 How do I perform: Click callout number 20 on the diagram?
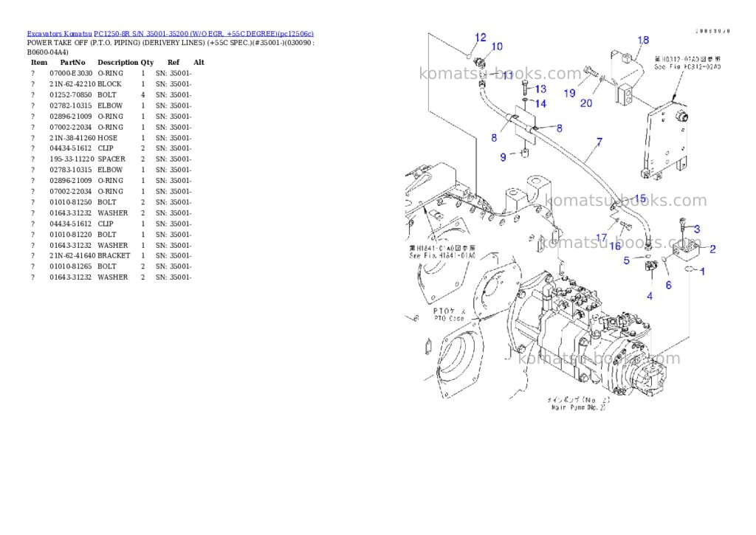point(585,103)
